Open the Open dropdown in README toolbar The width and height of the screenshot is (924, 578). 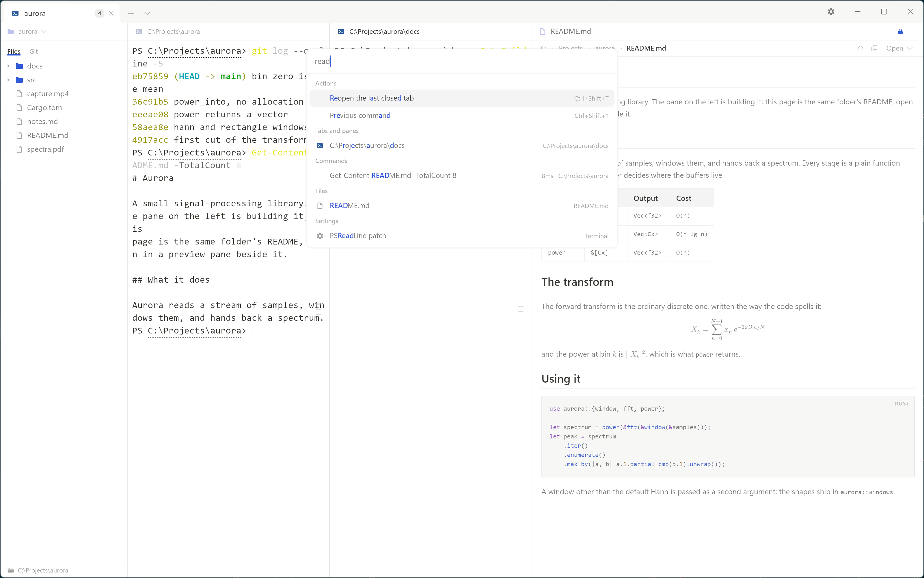[x=899, y=48]
